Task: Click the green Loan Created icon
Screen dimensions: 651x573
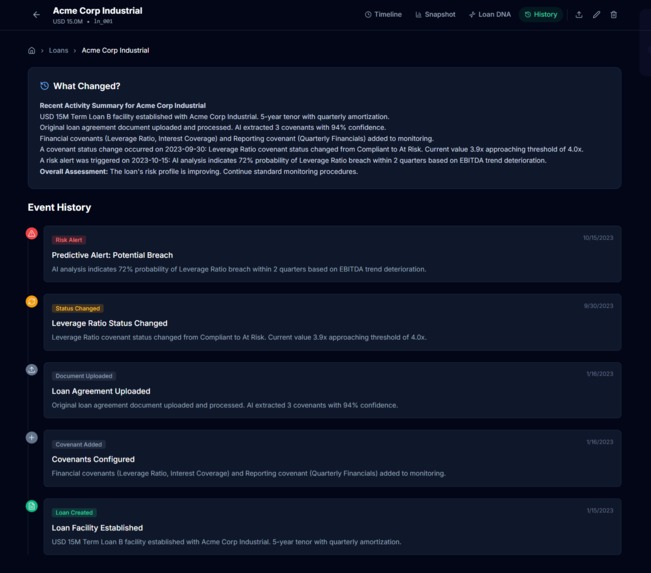Action: [32, 506]
